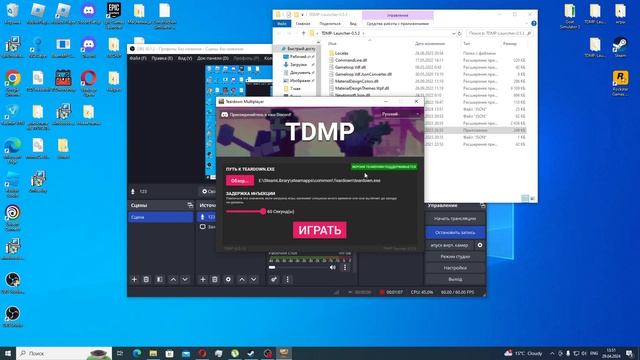This screenshot has width=640, height=360.
Task: Click the Teardown.exe path text field
Action: click(320, 180)
